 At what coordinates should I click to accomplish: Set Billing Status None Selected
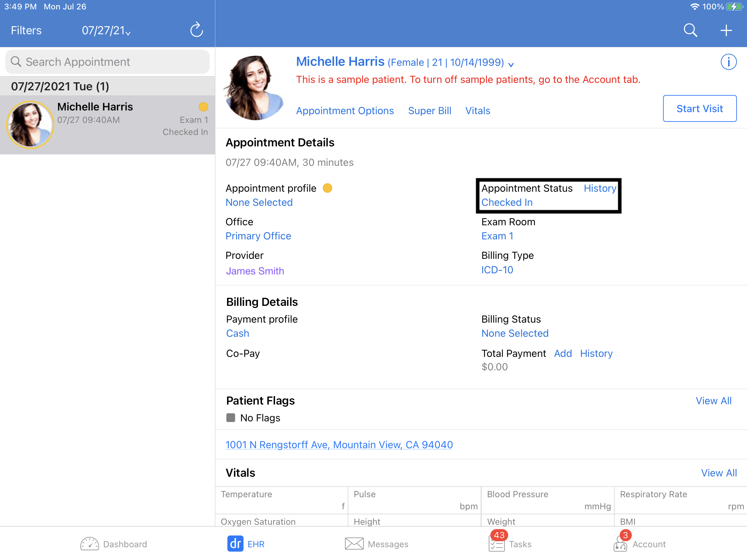point(515,333)
